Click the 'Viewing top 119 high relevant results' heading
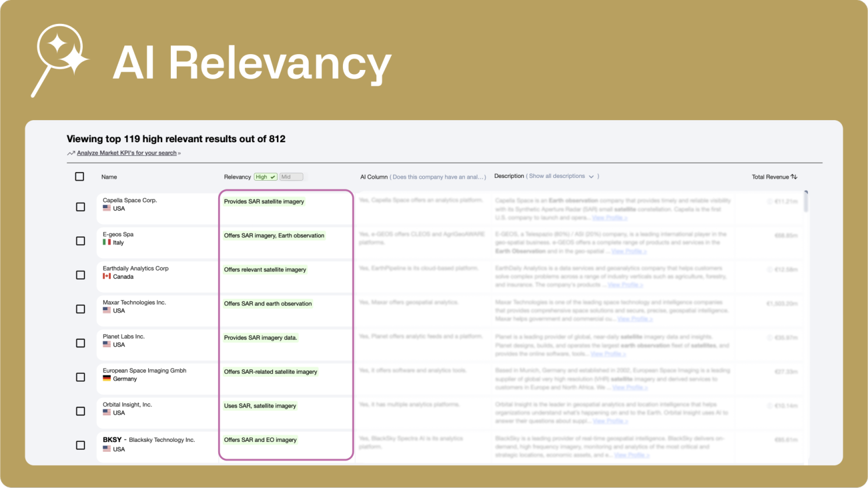This screenshot has width=868, height=488. coord(176,139)
